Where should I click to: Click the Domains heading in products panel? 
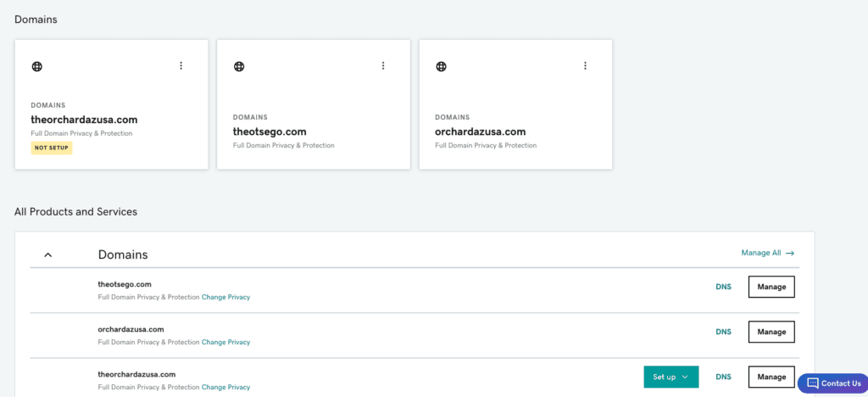coord(123,254)
